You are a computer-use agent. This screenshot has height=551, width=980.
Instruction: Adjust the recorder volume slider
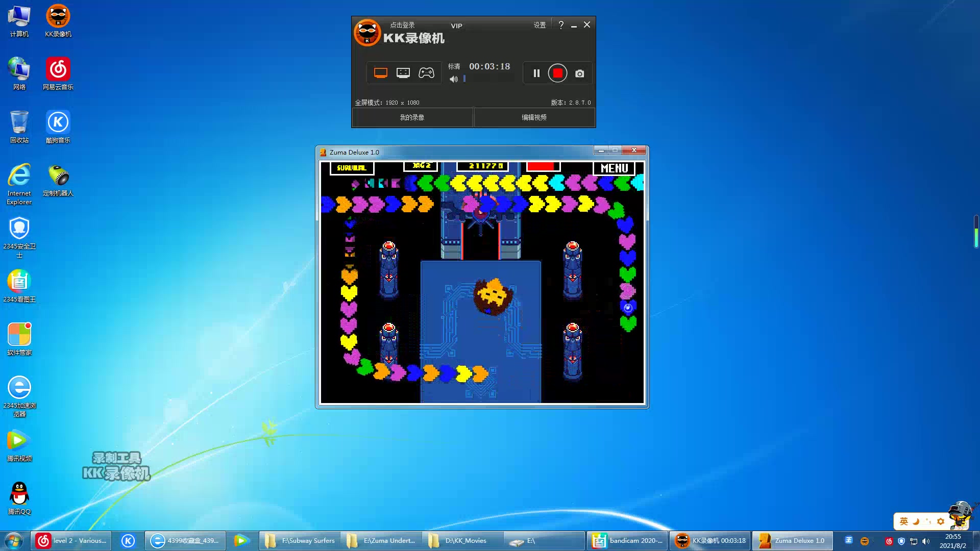(464, 79)
